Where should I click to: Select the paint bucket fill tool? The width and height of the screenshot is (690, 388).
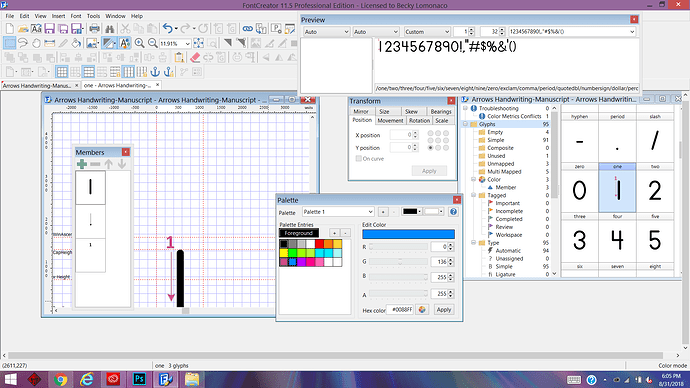[x=76, y=43]
